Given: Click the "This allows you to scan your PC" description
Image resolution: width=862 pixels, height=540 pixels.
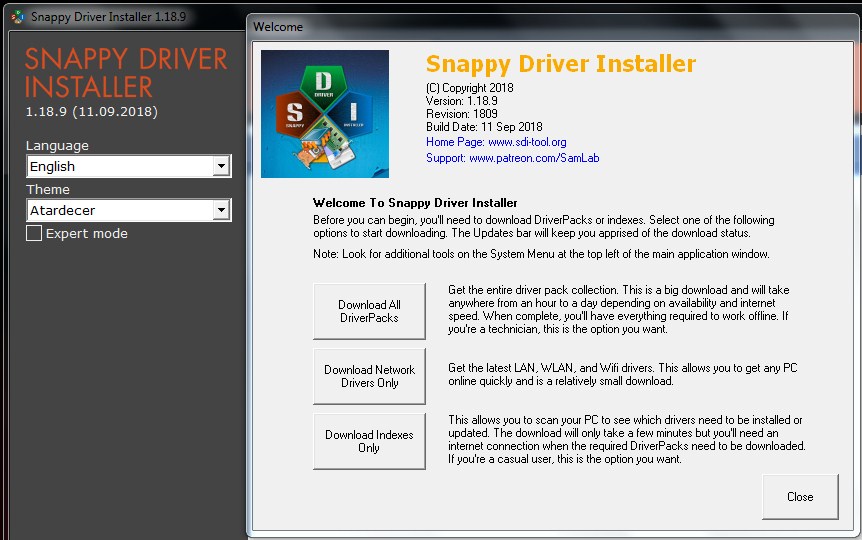Looking at the screenshot, I should 626,439.
